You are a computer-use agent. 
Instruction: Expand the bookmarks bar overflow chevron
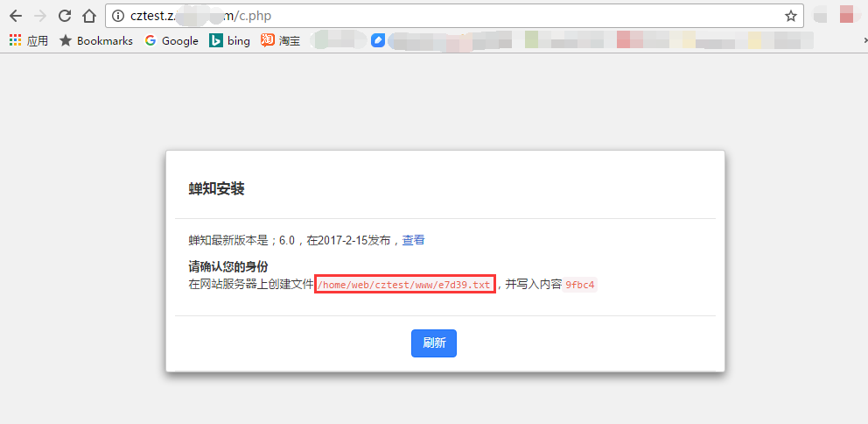pyautogui.click(x=864, y=40)
